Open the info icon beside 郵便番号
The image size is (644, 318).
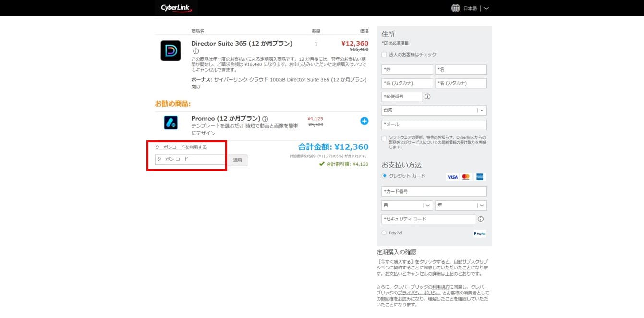pyautogui.click(x=427, y=97)
